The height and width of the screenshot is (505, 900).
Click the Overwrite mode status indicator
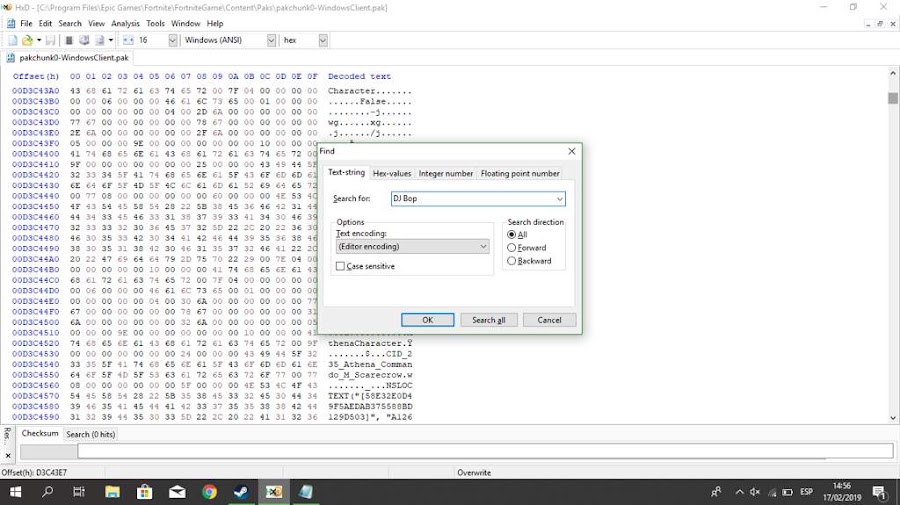point(474,473)
